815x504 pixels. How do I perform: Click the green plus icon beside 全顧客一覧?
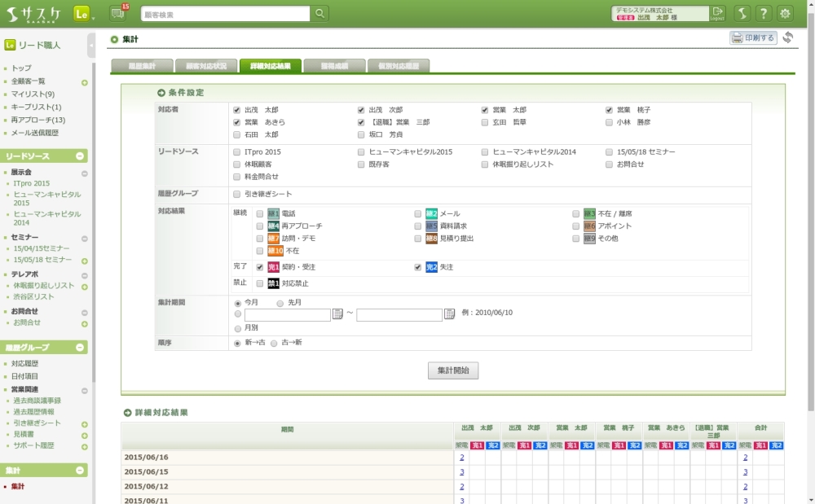pyautogui.click(x=85, y=82)
